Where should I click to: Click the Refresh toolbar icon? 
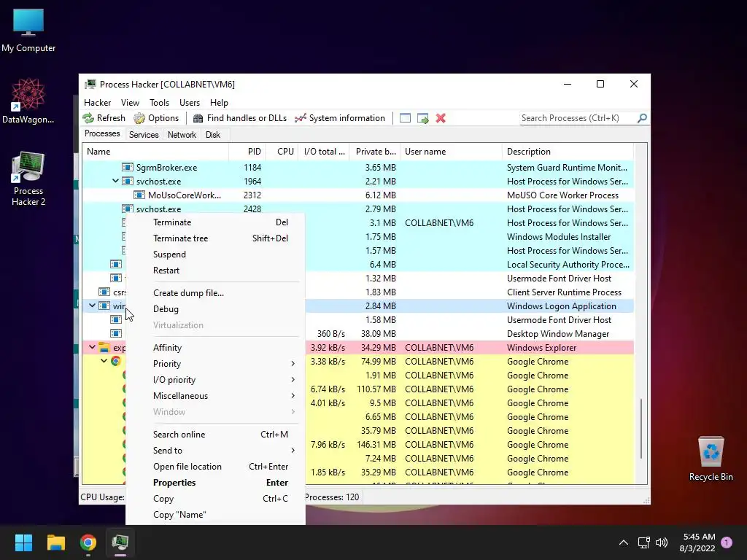(x=88, y=118)
